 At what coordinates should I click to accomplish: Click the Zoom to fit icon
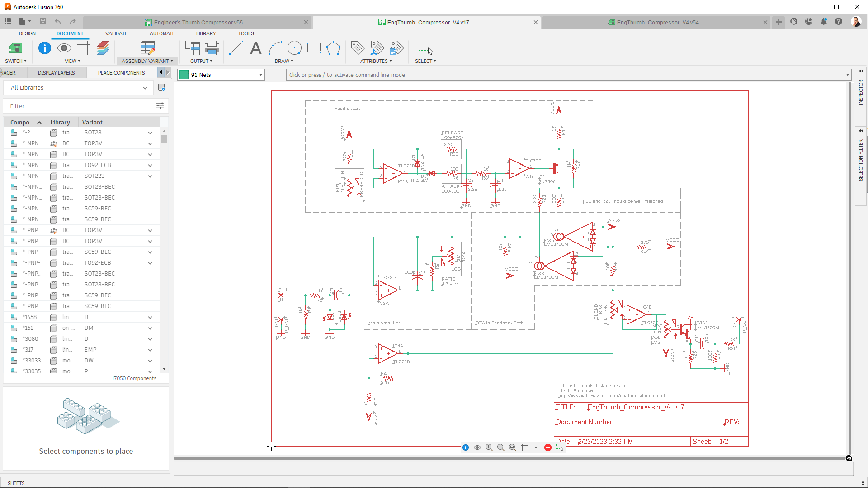(512, 447)
